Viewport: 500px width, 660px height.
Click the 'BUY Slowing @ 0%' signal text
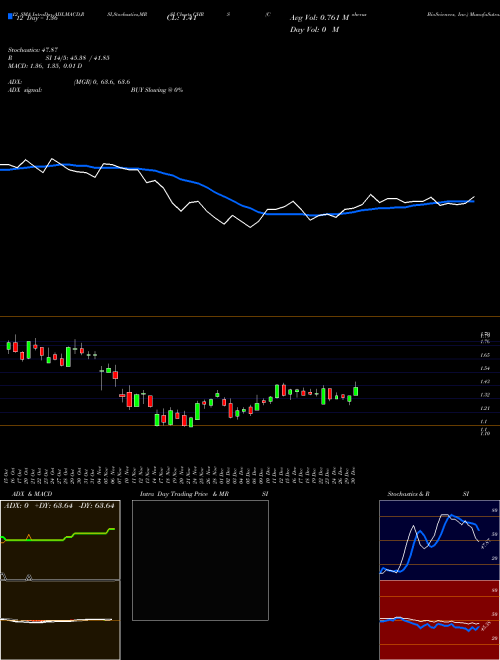pos(157,90)
